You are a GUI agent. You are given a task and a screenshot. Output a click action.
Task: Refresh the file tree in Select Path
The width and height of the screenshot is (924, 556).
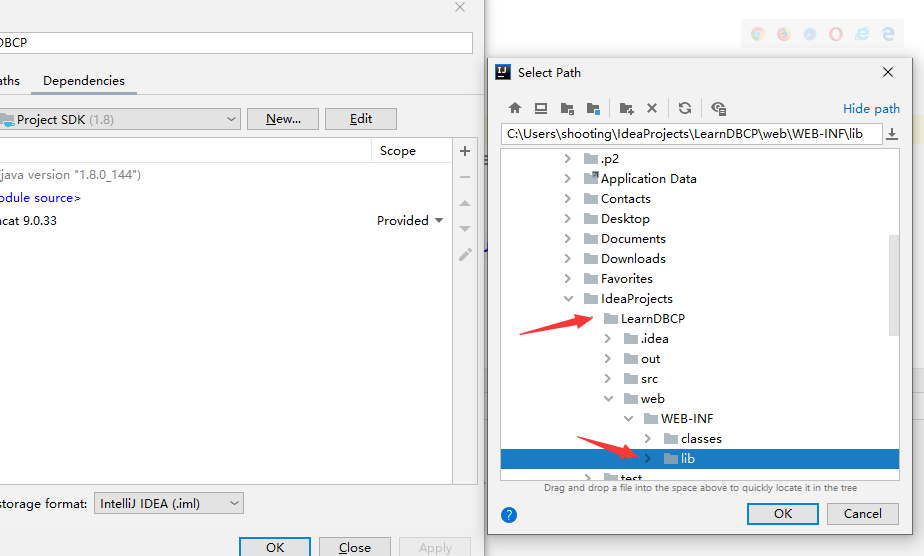click(685, 108)
